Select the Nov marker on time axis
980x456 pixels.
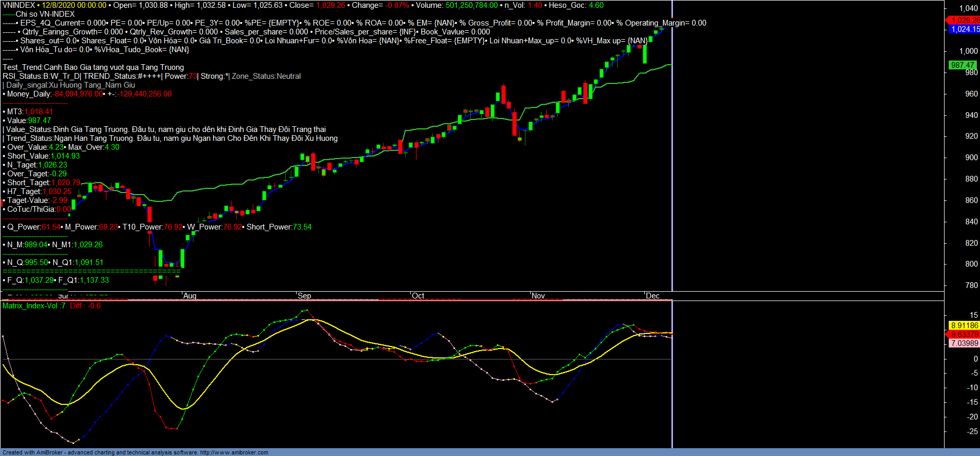(x=538, y=296)
